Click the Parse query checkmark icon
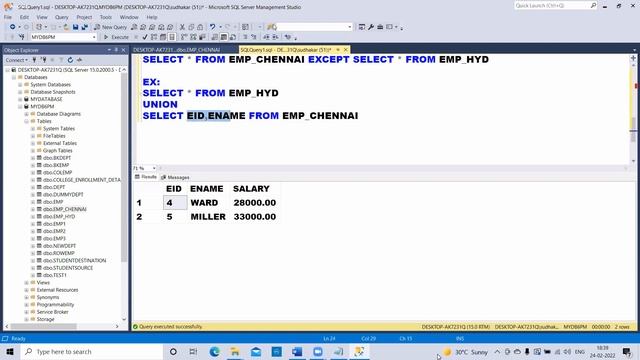The width and height of the screenshot is (640, 360). (144, 37)
